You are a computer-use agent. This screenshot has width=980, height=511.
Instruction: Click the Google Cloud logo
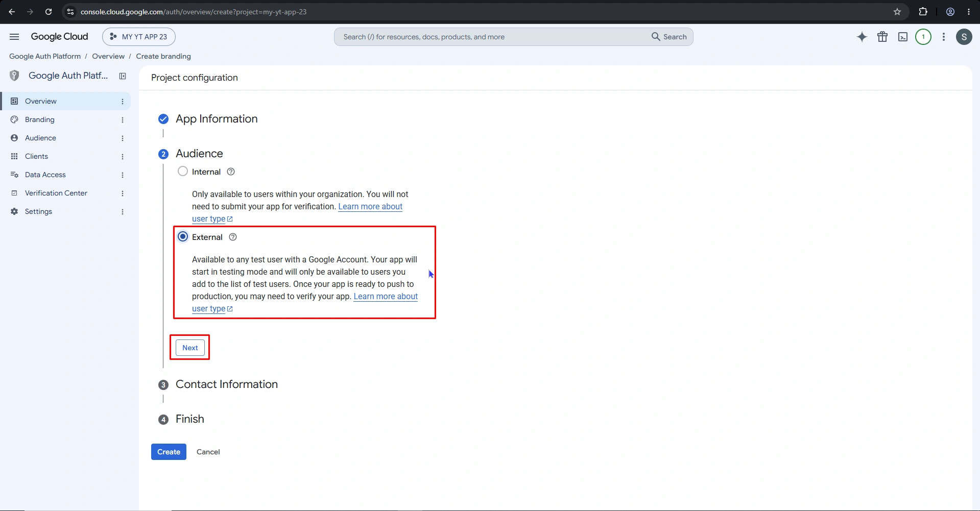click(59, 37)
